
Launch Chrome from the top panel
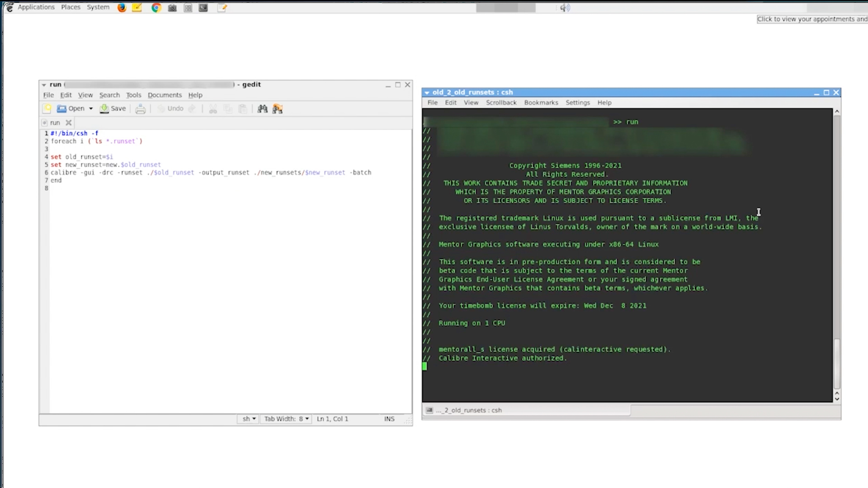(156, 8)
